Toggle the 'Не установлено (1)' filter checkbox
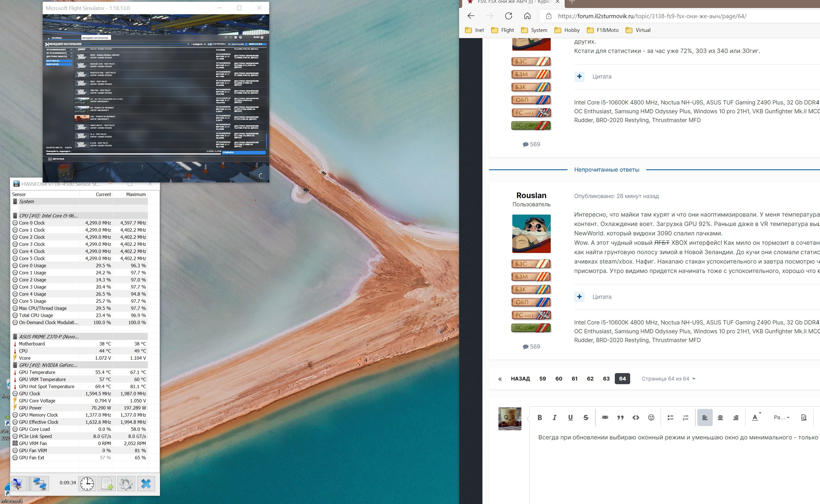This screenshot has width=820, height=504. (x=71, y=53)
